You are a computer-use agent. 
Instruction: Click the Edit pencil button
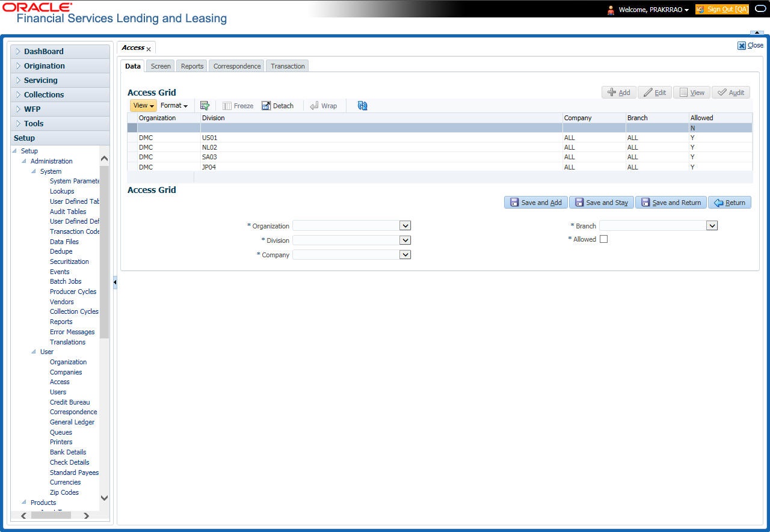coord(654,92)
